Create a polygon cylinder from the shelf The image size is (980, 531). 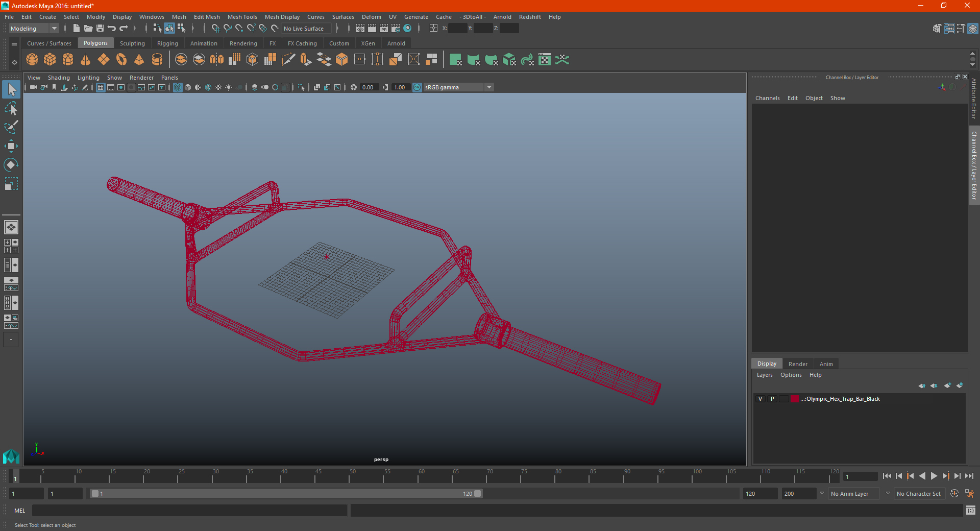(x=68, y=60)
